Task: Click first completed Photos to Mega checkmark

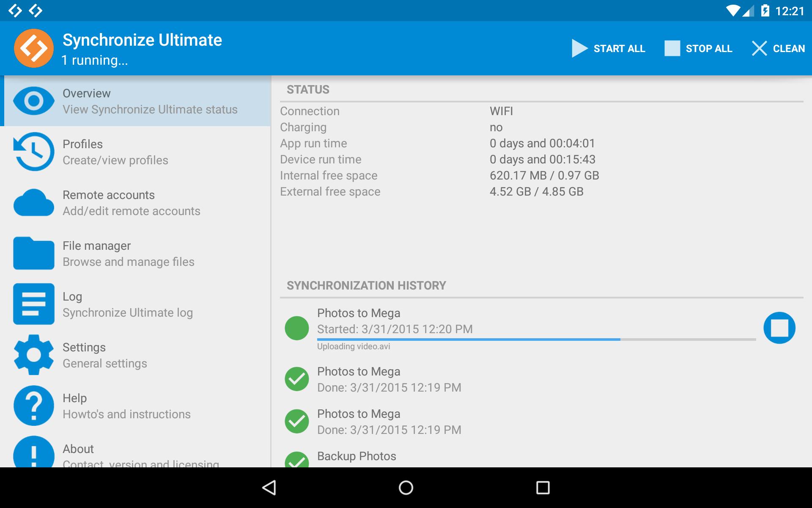Action: [x=297, y=379]
